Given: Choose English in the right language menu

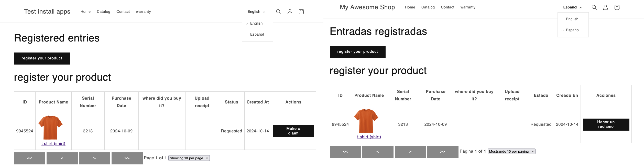Looking at the screenshot, I should click(x=572, y=19).
